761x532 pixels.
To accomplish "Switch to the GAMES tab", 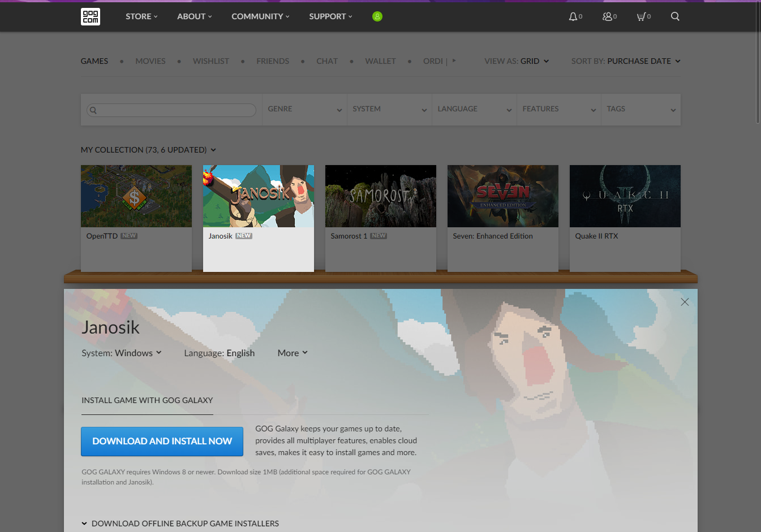I will pos(94,61).
